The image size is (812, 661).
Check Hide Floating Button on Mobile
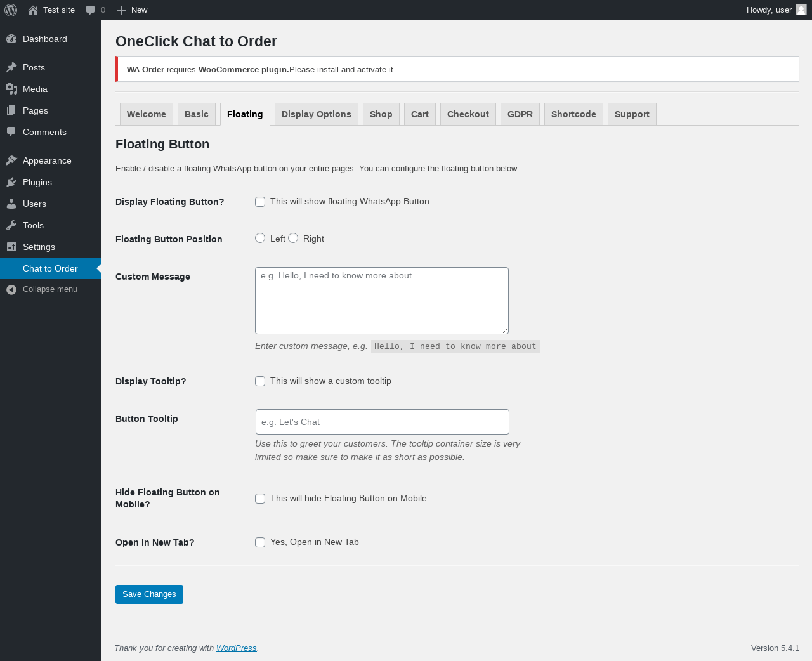point(260,499)
